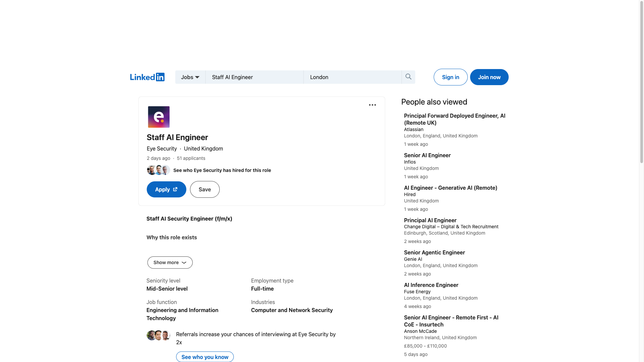Click 'Why this role exists' heading
Screen dimensions: 644x362
[172, 237]
